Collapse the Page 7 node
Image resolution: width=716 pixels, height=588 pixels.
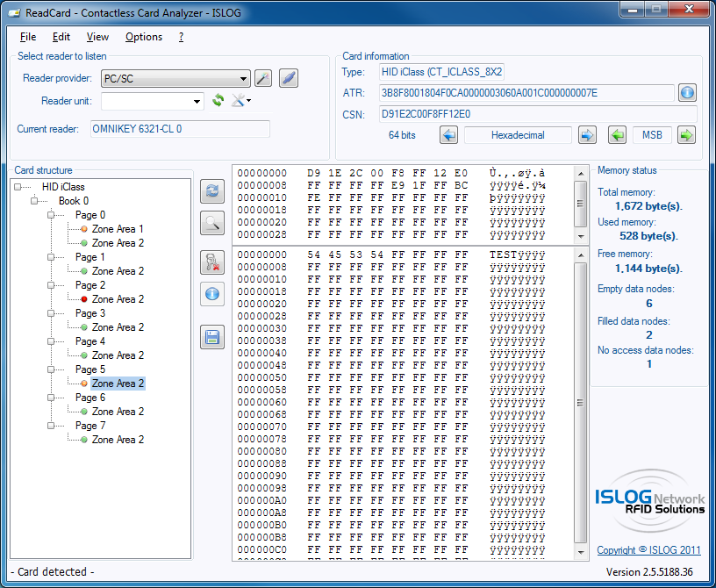click(x=51, y=426)
